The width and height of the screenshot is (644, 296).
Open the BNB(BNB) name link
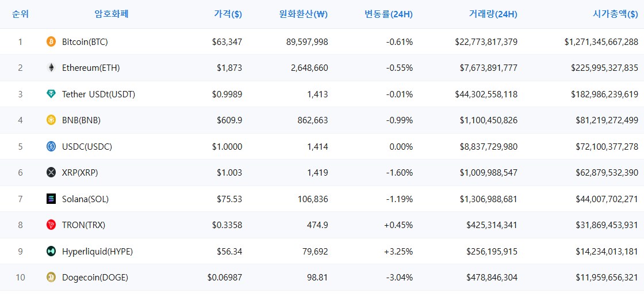(81, 120)
